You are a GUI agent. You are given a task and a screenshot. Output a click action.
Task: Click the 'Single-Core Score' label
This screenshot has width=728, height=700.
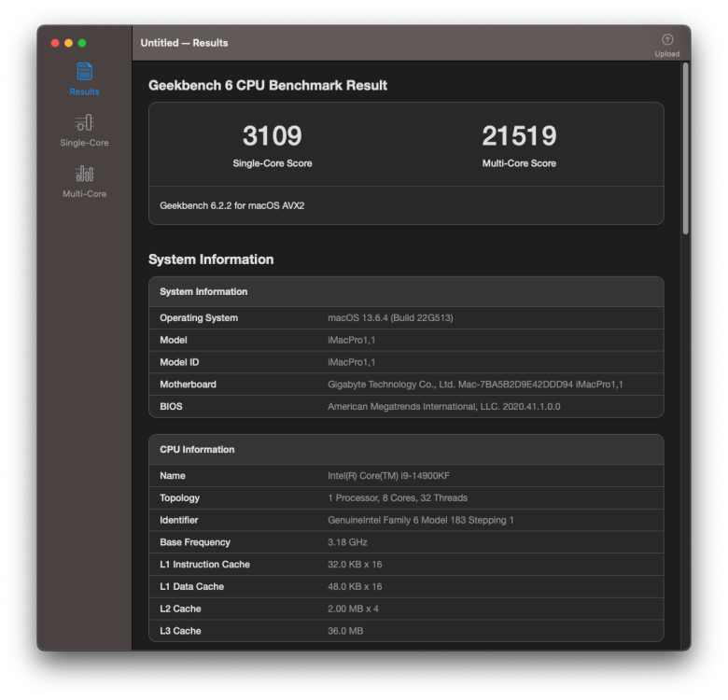click(x=273, y=163)
